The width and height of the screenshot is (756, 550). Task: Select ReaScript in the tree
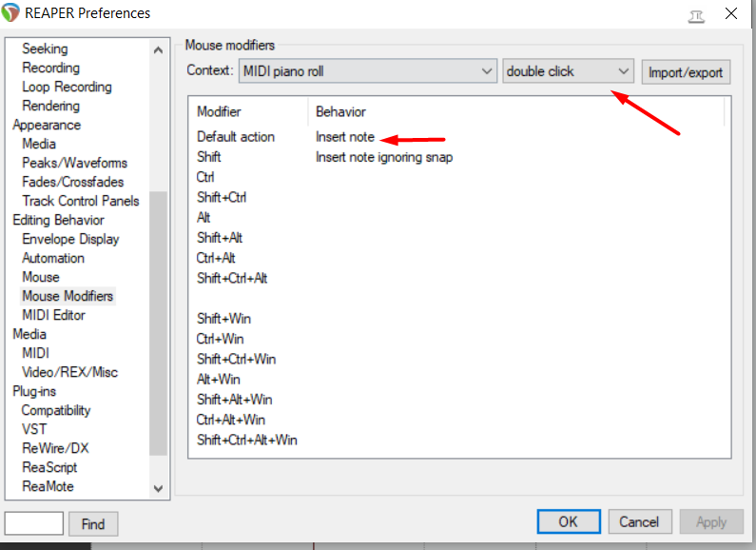point(49,467)
